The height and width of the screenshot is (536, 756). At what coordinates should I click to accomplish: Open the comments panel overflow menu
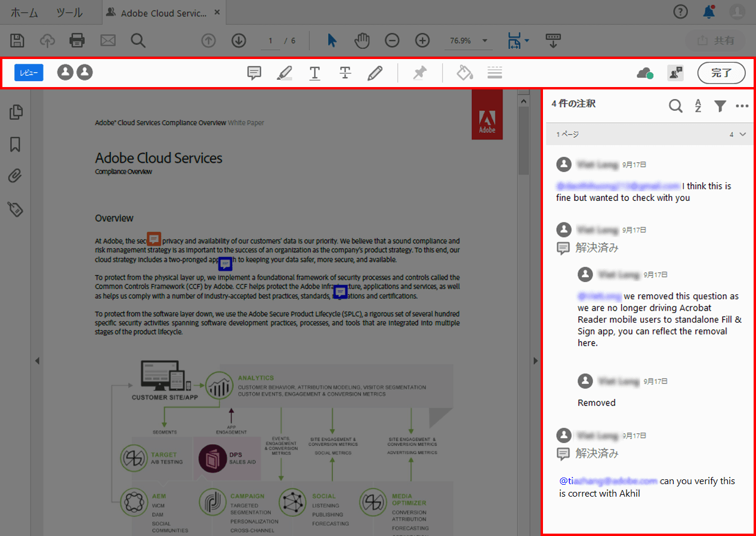pyautogui.click(x=742, y=106)
